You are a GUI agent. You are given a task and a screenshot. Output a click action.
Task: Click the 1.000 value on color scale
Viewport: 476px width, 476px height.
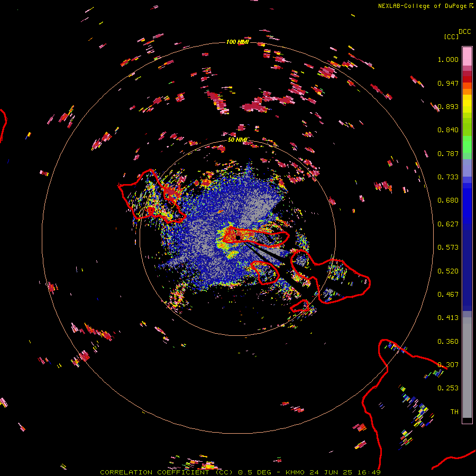coord(448,59)
